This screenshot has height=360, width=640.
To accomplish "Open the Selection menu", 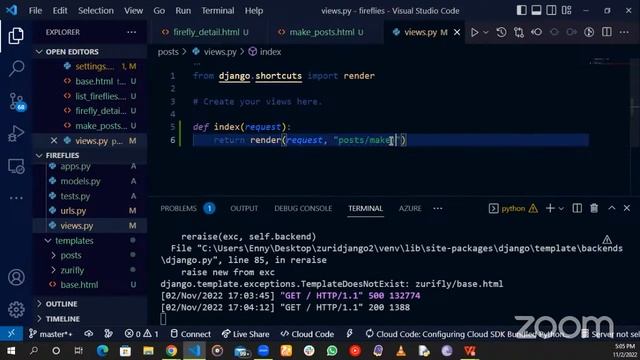I will [96, 11].
